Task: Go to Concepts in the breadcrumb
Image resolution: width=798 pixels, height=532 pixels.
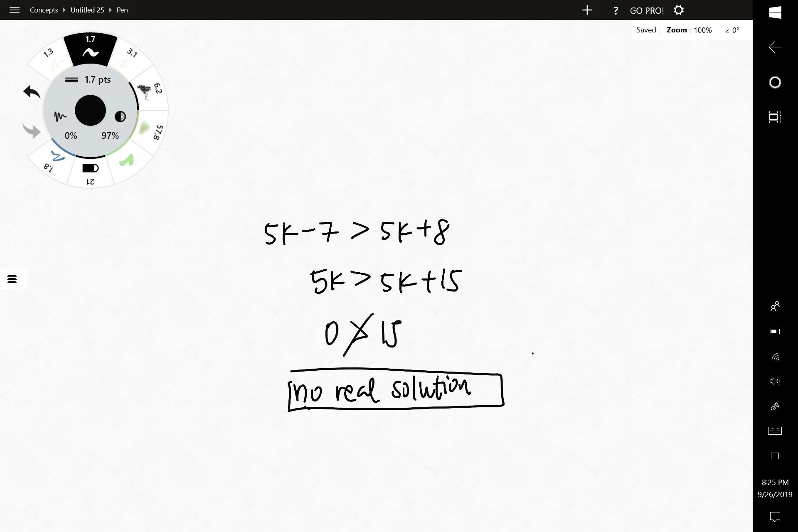Action: pyautogui.click(x=44, y=10)
